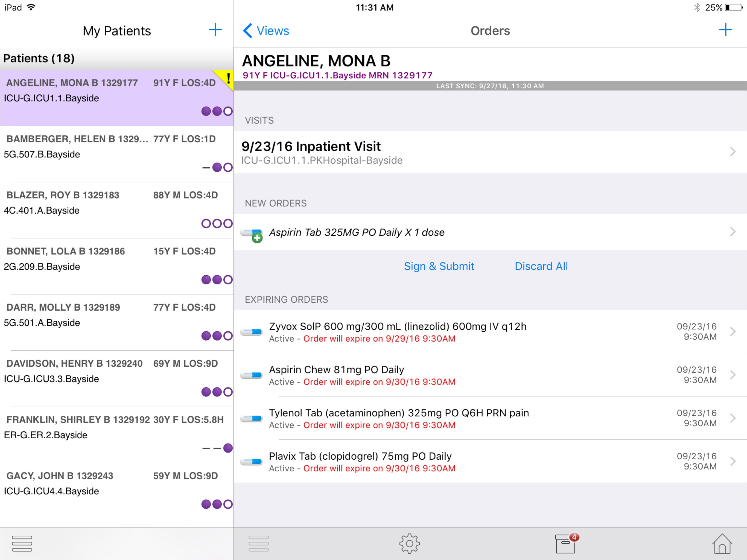Tap the Patients (18) list header
The width and height of the screenshot is (747, 560).
[x=117, y=59]
